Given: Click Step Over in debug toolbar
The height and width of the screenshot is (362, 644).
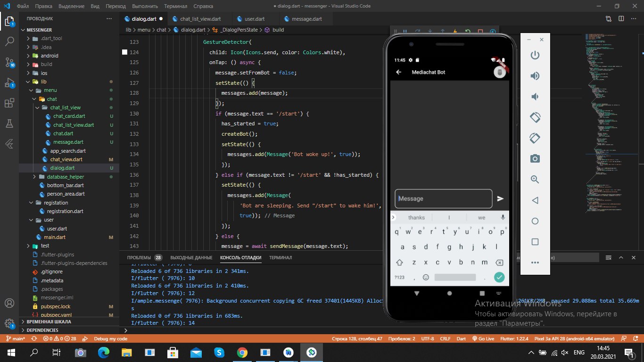Looking at the screenshot, I should tap(418, 32).
